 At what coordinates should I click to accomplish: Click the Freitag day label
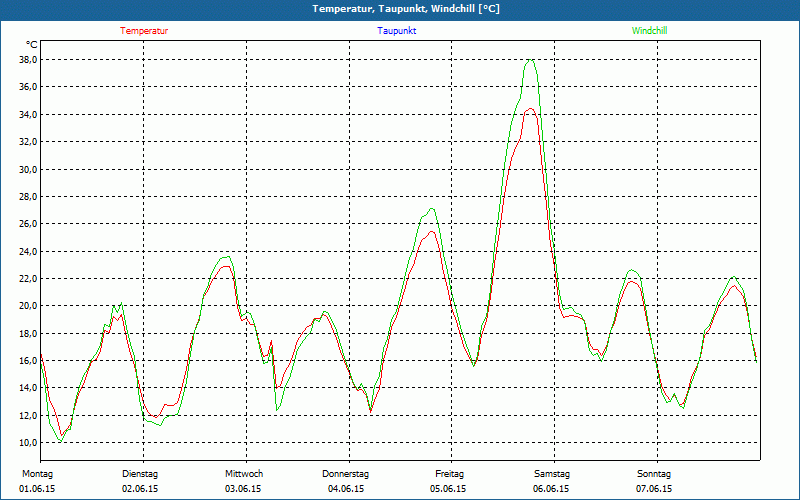click(x=449, y=474)
